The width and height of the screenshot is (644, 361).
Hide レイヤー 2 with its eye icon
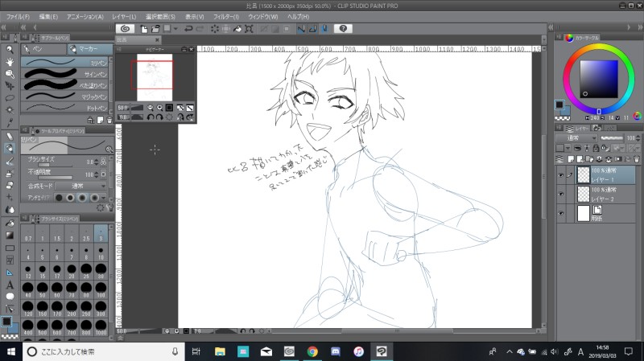561,194
